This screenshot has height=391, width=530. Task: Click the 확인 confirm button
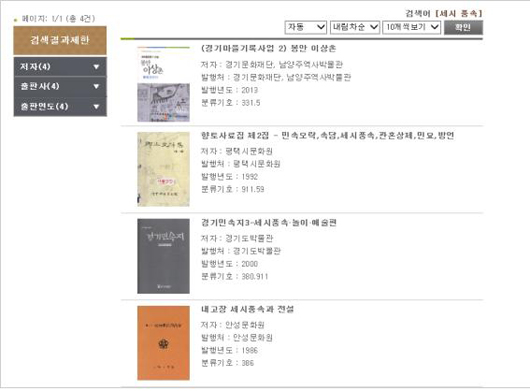pyautogui.click(x=463, y=27)
